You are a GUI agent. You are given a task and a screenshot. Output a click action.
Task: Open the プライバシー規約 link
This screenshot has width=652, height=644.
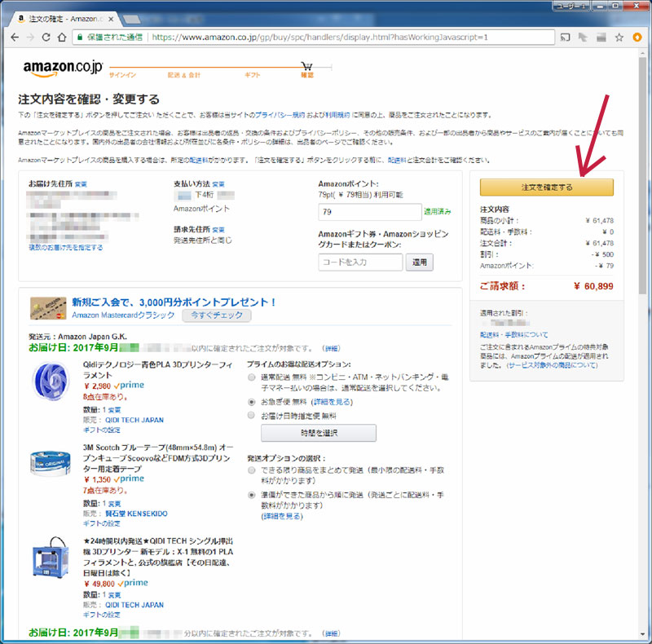coord(280,115)
